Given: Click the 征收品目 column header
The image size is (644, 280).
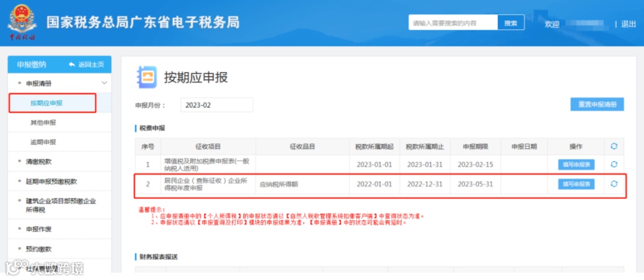Looking at the screenshot, I should pos(302,147).
